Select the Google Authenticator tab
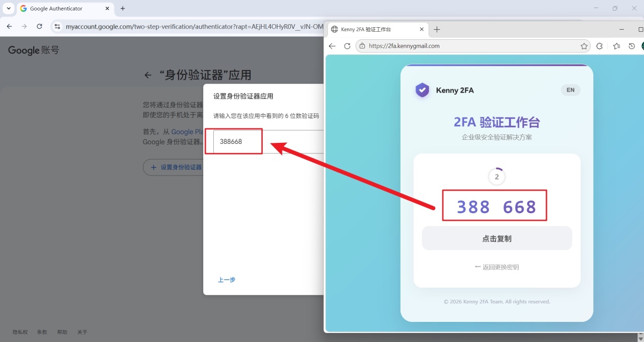644x342 pixels. click(65, 9)
